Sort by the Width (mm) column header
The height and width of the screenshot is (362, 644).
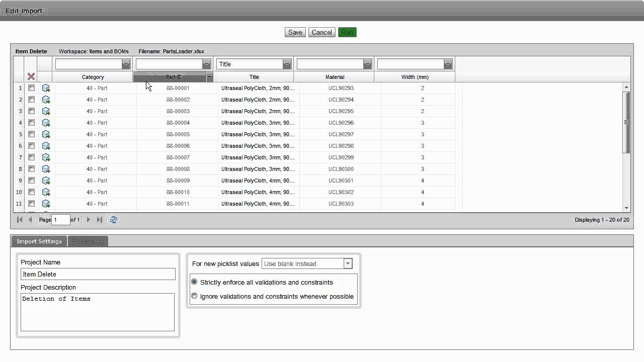[415, 77]
